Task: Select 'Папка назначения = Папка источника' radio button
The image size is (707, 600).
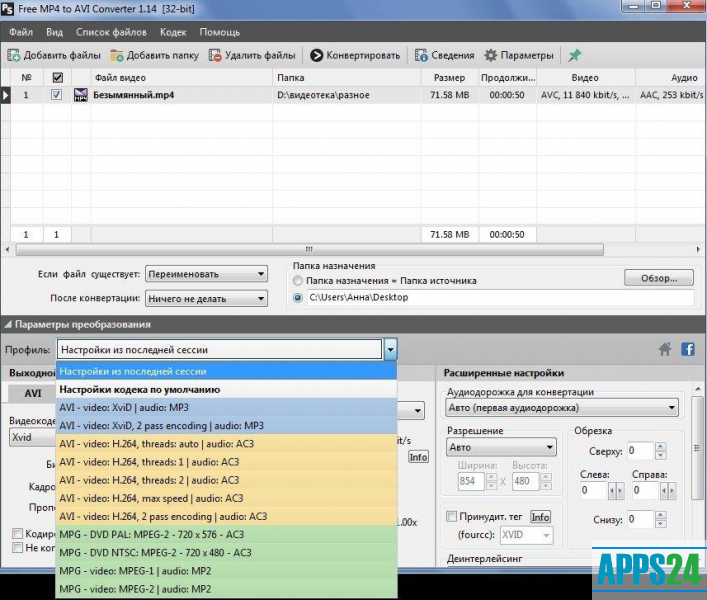Action: (x=298, y=281)
